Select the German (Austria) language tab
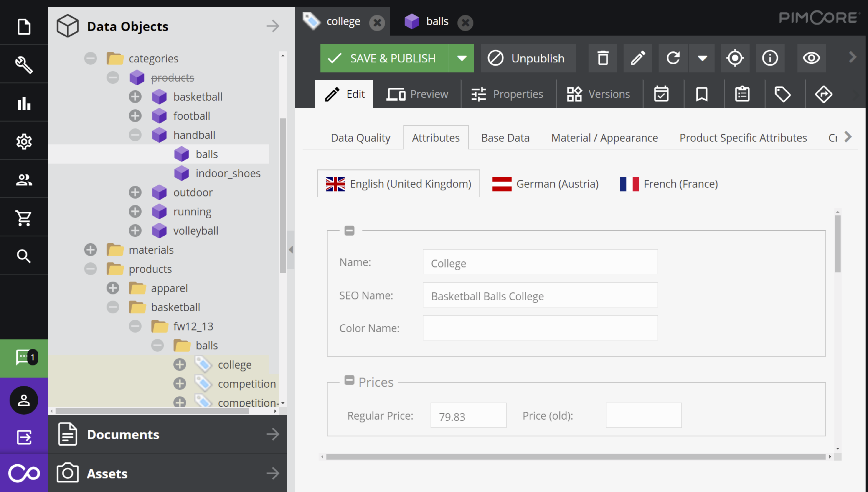Viewport: 868px width, 492px height. tap(545, 184)
